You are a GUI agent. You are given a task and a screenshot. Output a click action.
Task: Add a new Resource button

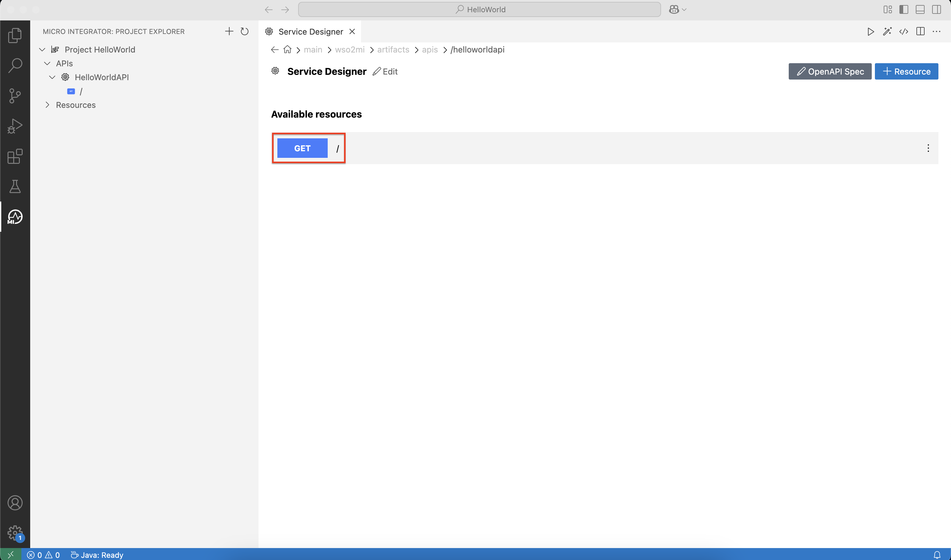(906, 71)
